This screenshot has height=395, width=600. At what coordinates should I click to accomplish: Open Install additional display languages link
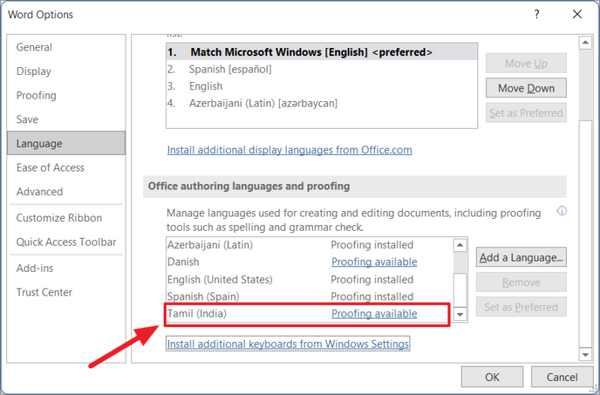pyautogui.click(x=290, y=150)
